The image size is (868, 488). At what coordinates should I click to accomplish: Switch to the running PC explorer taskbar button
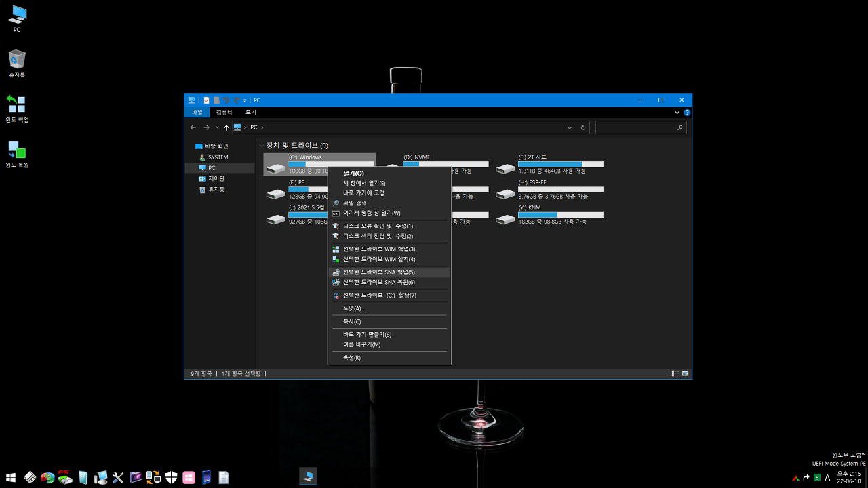pyautogui.click(x=309, y=476)
